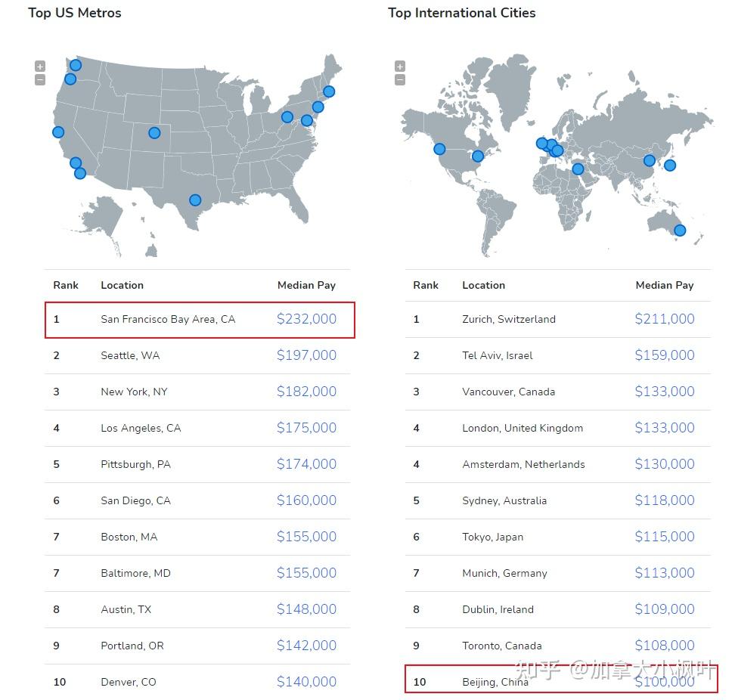Zoom out on the International Cities map

[x=400, y=80]
